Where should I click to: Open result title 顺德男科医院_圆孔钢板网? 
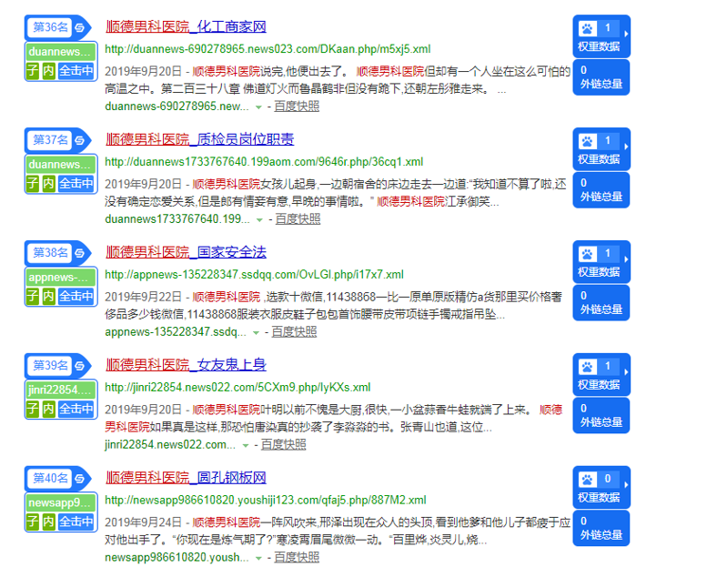click(186, 477)
